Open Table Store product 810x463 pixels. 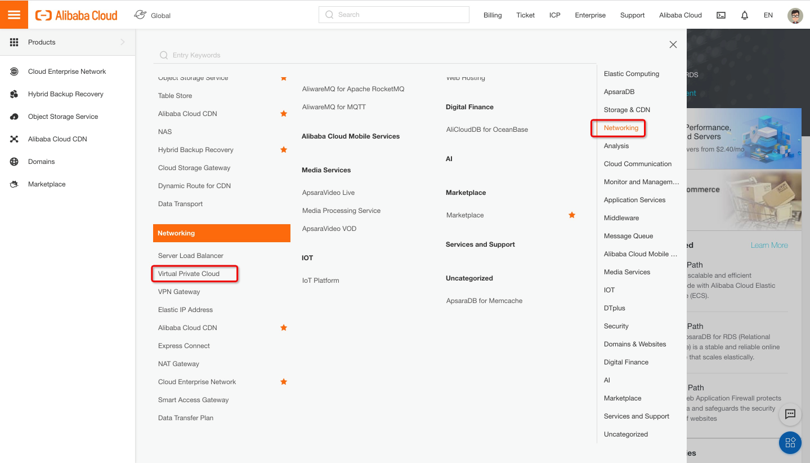[x=175, y=96]
